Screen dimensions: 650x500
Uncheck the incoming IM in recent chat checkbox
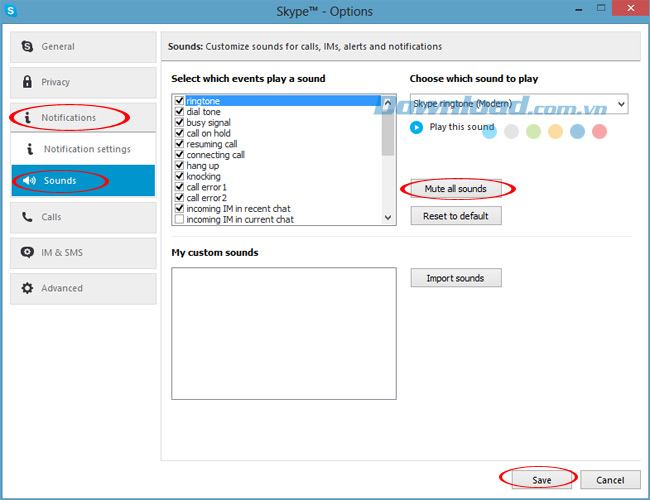coord(179,209)
